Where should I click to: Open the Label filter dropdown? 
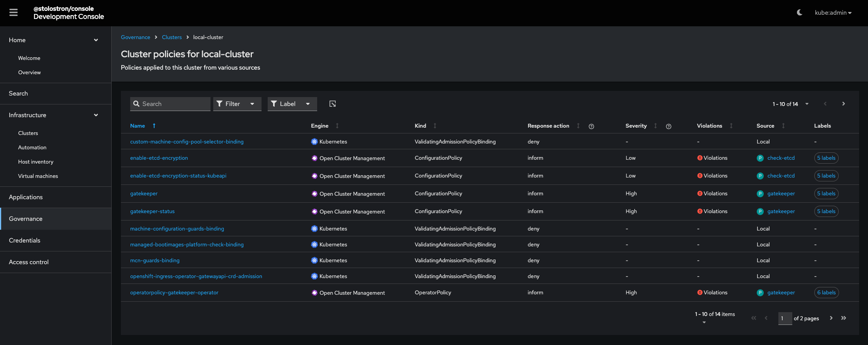coord(292,104)
